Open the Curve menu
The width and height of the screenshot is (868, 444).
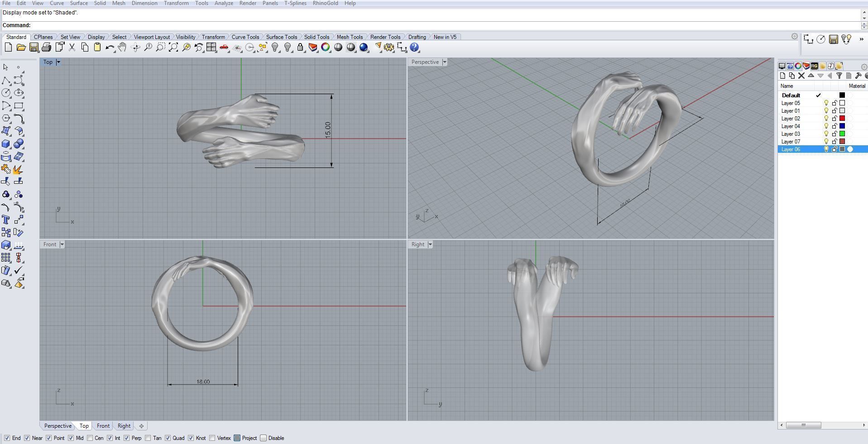(57, 3)
